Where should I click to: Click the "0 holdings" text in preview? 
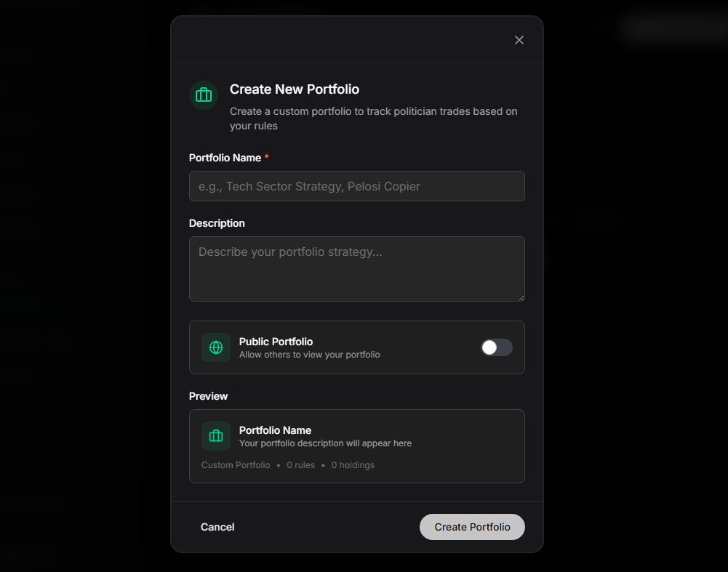pyautogui.click(x=353, y=465)
